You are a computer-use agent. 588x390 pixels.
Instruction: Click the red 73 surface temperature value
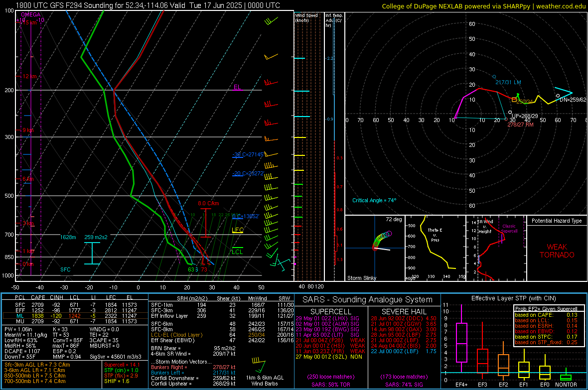(x=204, y=269)
